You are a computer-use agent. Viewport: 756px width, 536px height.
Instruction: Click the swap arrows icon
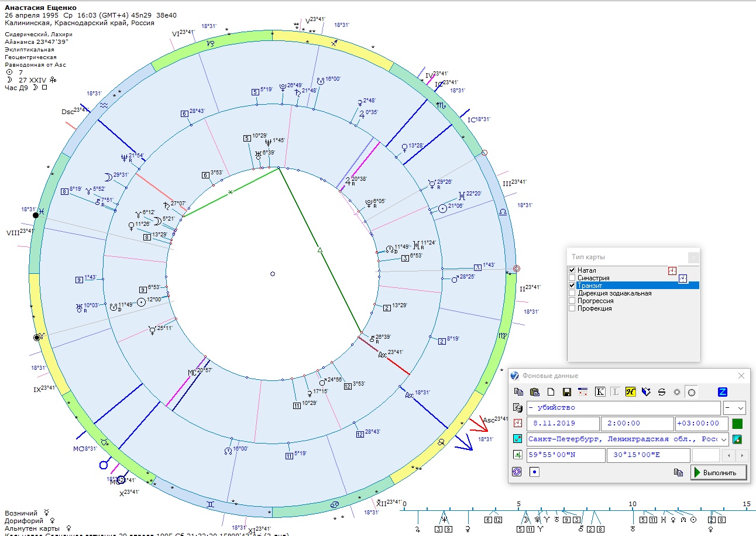(x=662, y=392)
